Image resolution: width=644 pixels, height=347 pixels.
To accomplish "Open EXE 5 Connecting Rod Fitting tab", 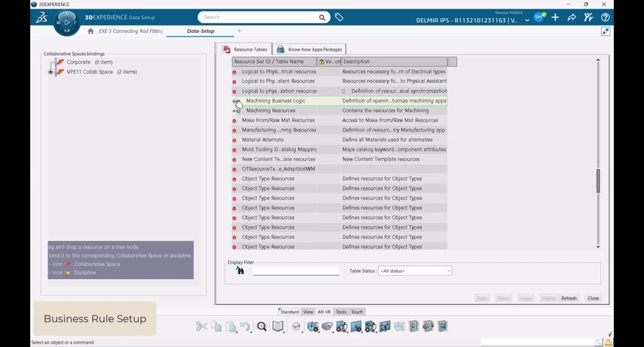I will (x=131, y=32).
